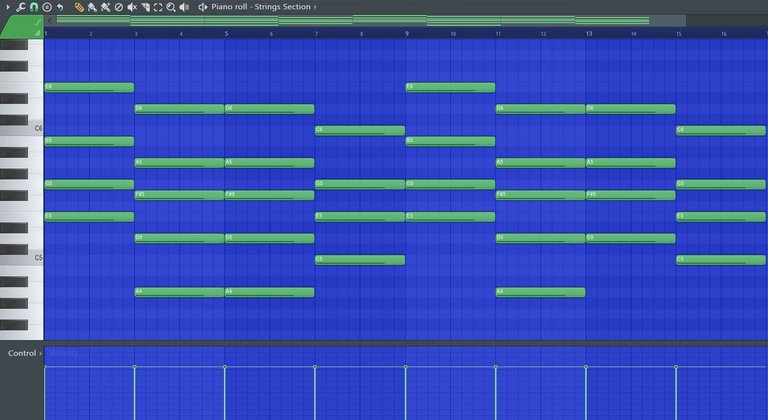Select the E5 note at bar 1
768x420 pixels.
point(89,217)
